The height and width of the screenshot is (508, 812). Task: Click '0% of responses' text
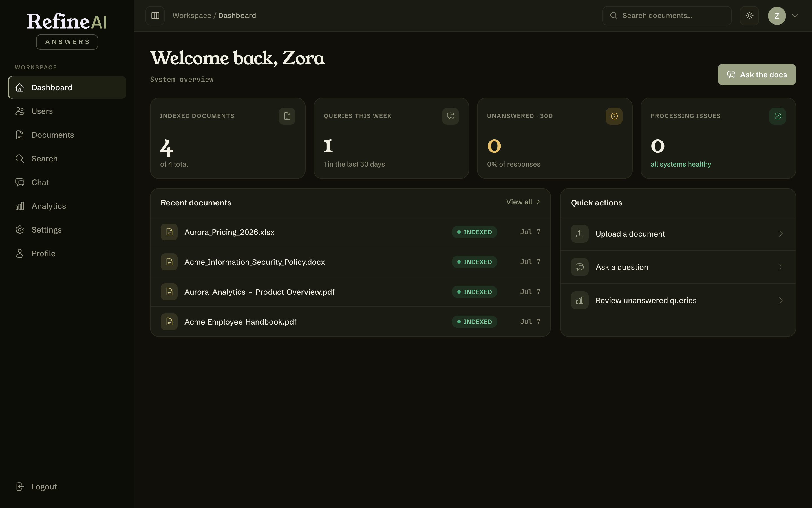tap(514, 164)
